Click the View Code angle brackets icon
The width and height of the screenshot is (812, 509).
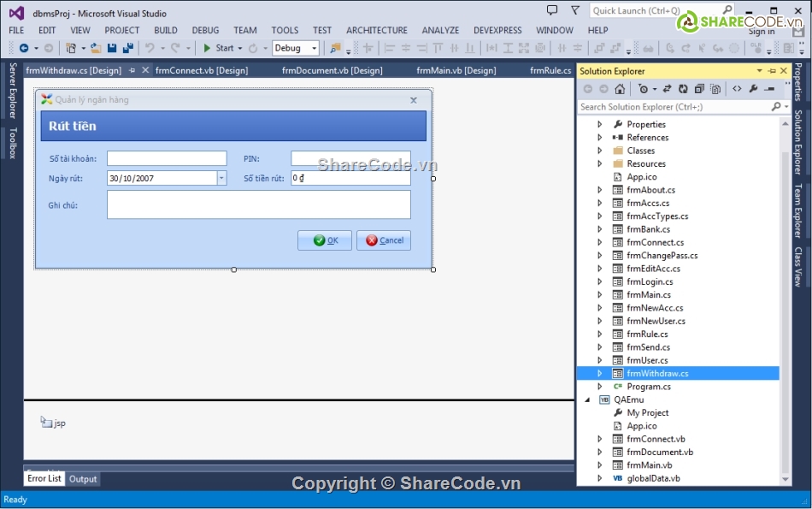coord(737,89)
